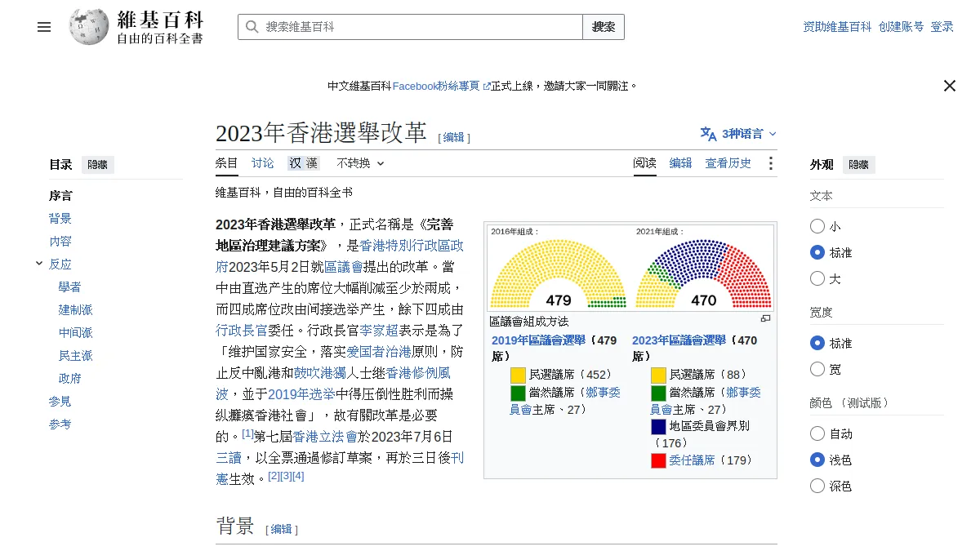Click the 搜索 button
The width and height of the screenshot is (980, 551).
tap(604, 27)
